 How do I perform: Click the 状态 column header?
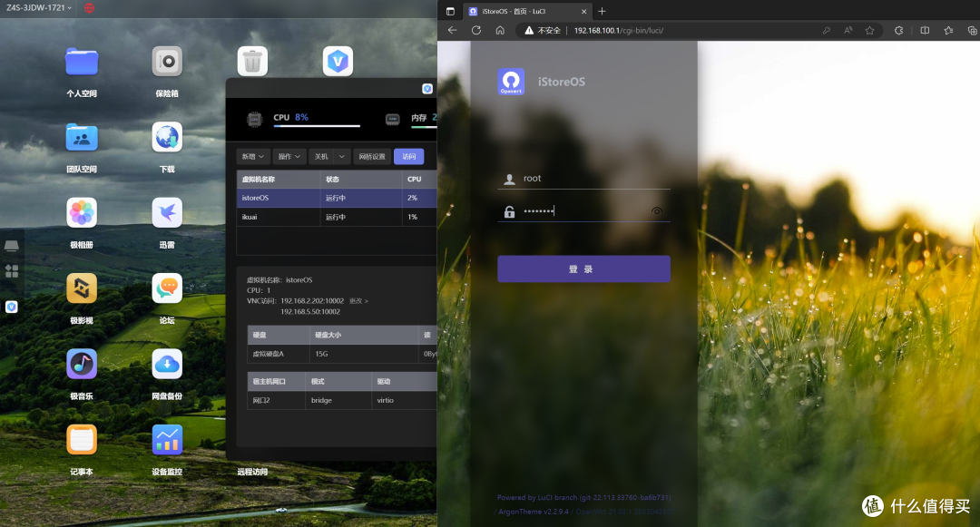(361, 180)
